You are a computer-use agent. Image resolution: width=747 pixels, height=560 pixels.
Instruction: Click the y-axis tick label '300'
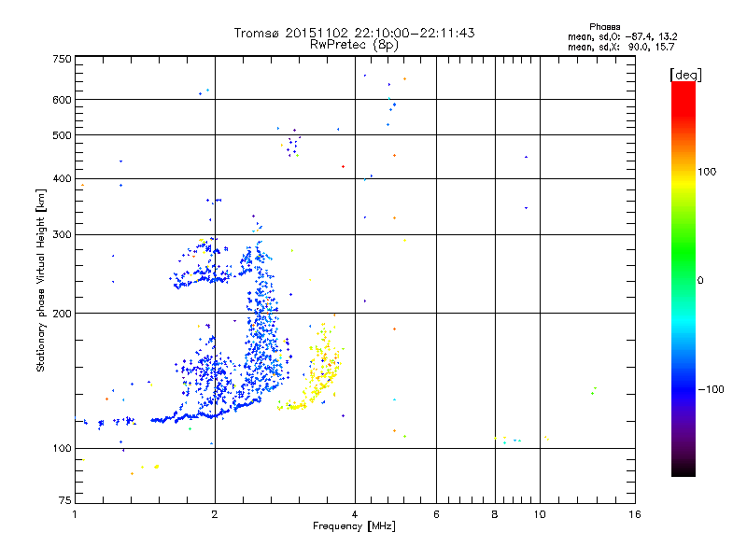point(62,235)
